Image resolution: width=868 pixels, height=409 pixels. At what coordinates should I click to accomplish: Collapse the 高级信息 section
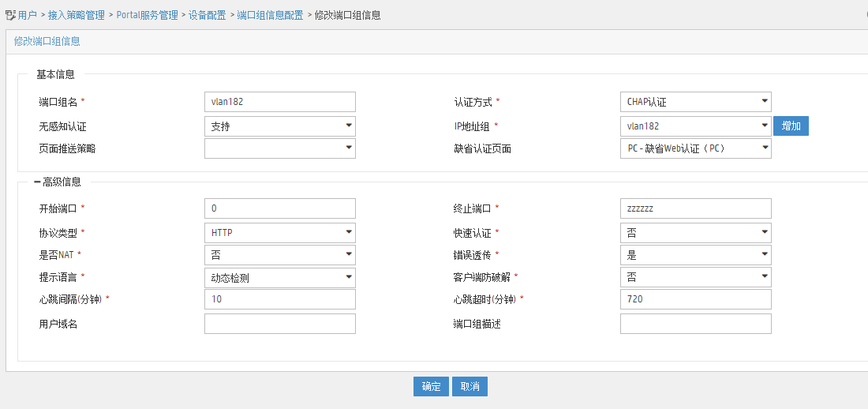pyautogui.click(x=37, y=182)
